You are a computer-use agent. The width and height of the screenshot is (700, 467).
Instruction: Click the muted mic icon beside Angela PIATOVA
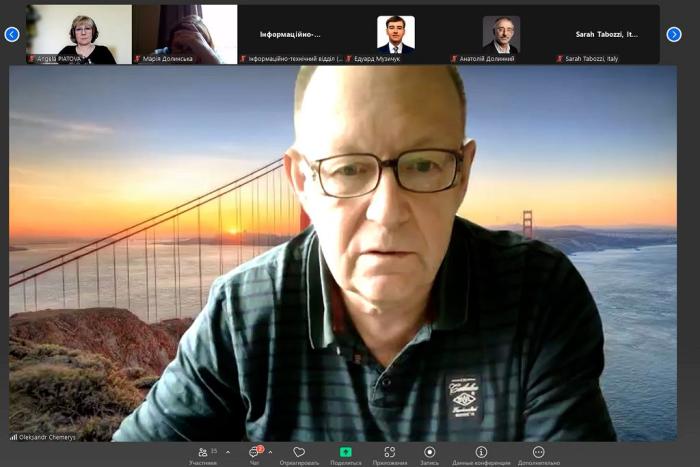click(x=31, y=59)
